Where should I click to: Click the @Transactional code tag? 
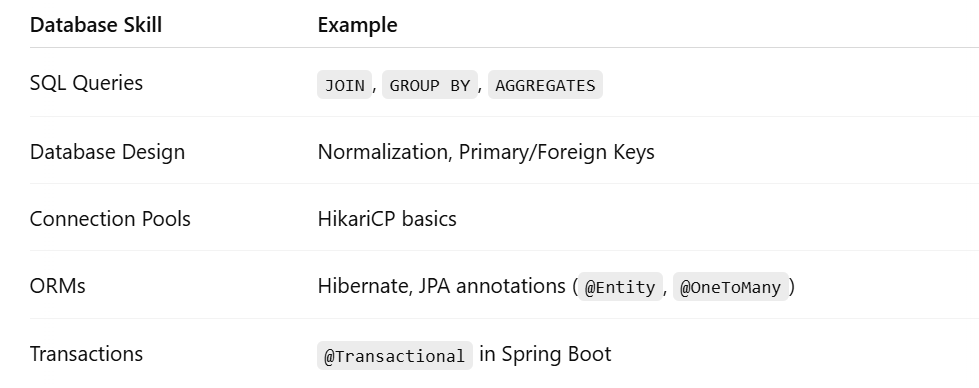[395, 356]
